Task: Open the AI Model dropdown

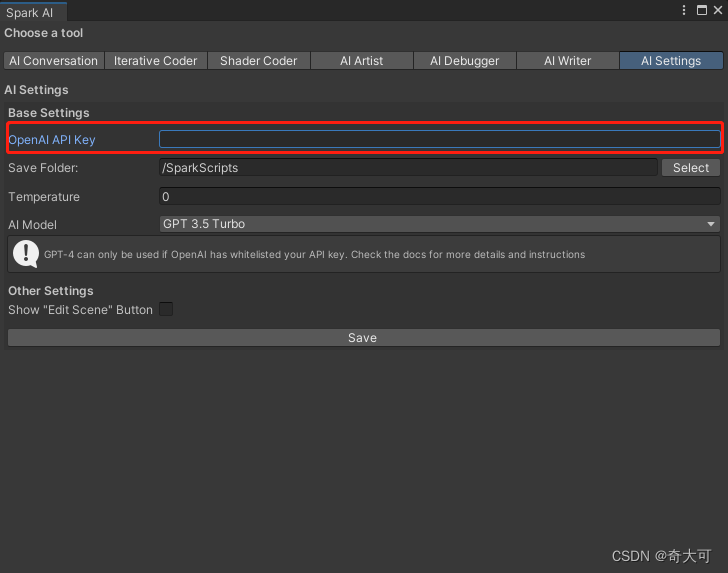Action: [439, 224]
